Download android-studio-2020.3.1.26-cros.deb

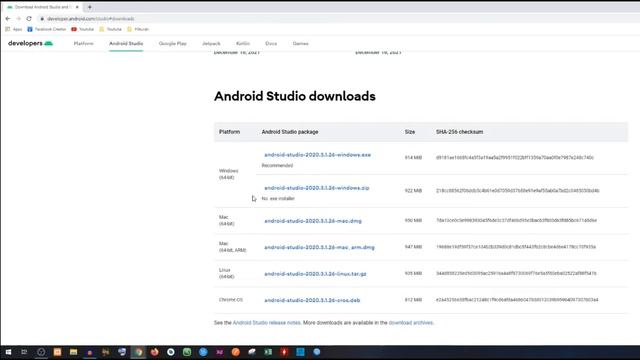coord(312,300)
